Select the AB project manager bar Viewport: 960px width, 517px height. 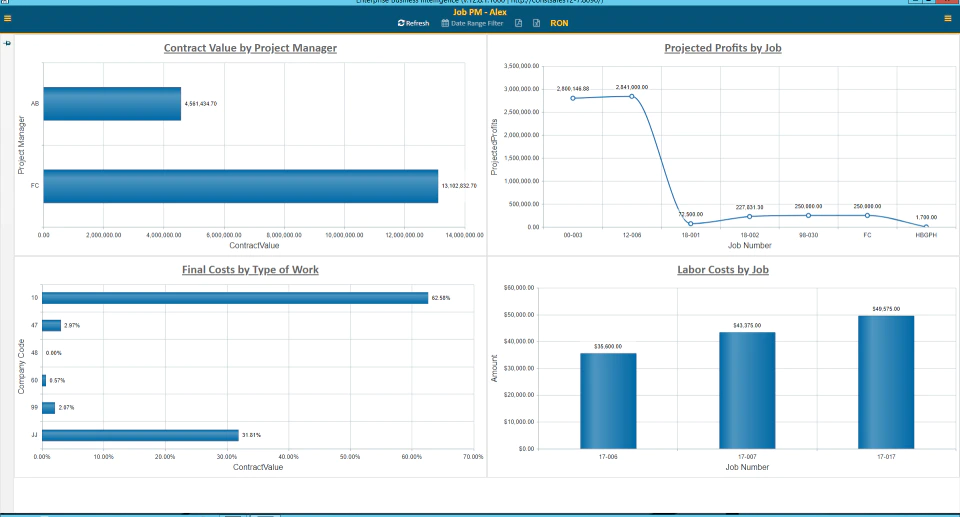pyautogui.click(x=112, y=104)
